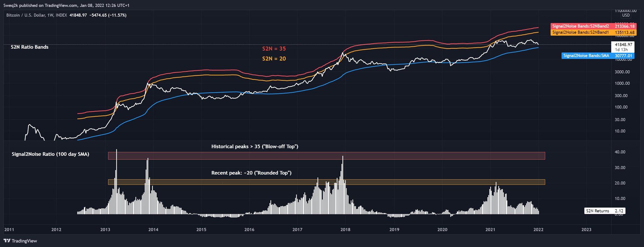Viewport: 644px width, 247px height.
Task: Click the 30.00 tick on lower pane axis
Action: (x=620, y=168)
